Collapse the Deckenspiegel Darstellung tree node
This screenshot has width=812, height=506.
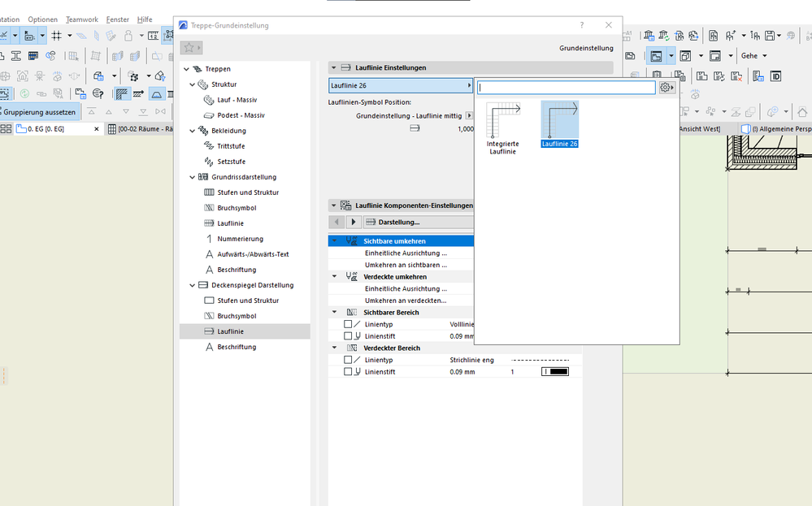[x=193, y=285]
